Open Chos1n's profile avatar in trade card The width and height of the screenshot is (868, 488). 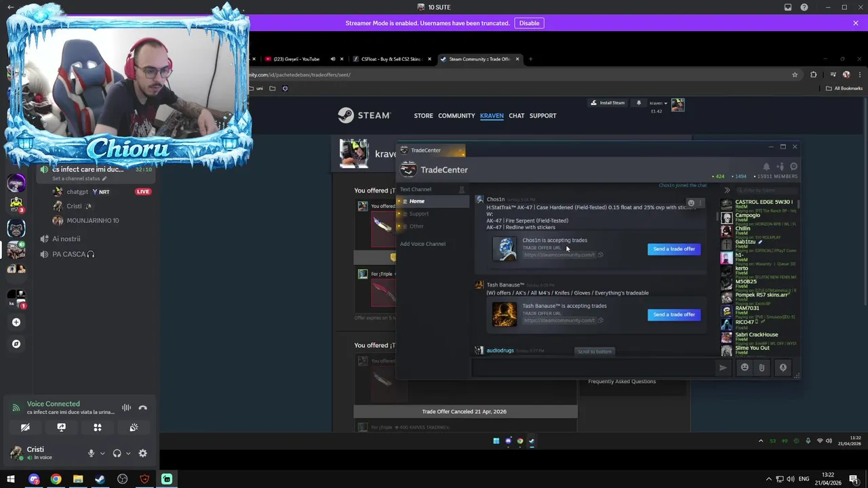click(x=505, y=249)
